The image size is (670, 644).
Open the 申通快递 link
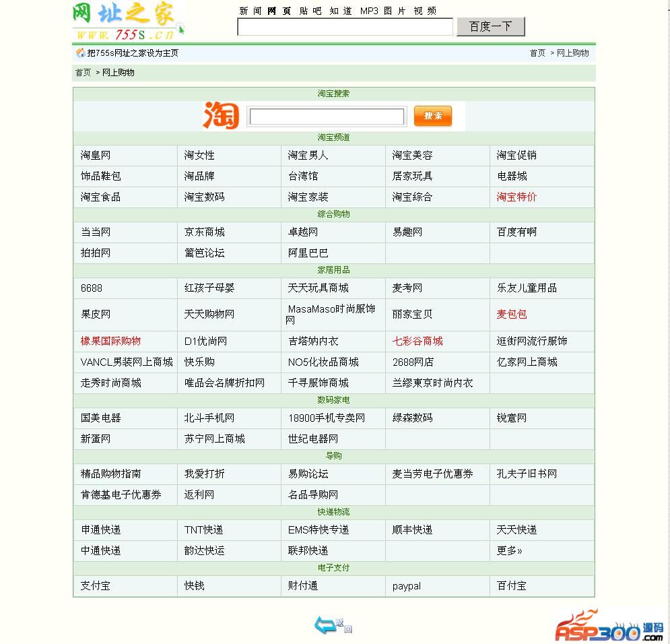[x=100, y=530]
